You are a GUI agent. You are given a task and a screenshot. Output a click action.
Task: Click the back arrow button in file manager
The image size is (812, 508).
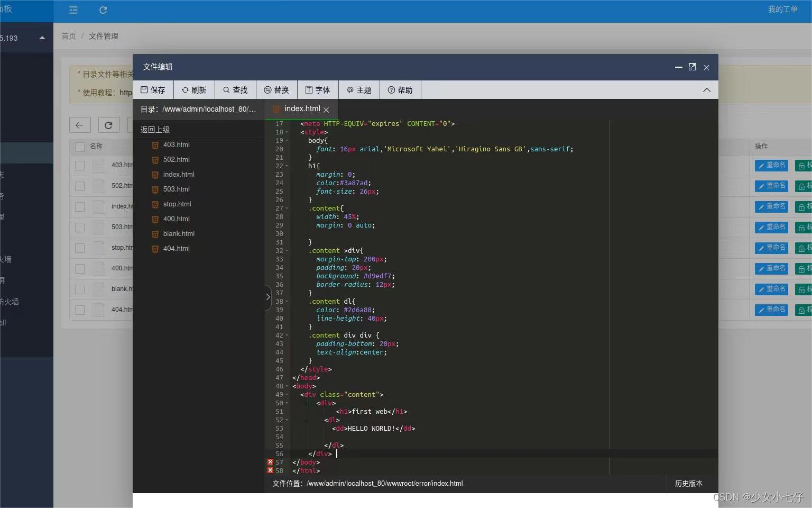coord(80,125)
